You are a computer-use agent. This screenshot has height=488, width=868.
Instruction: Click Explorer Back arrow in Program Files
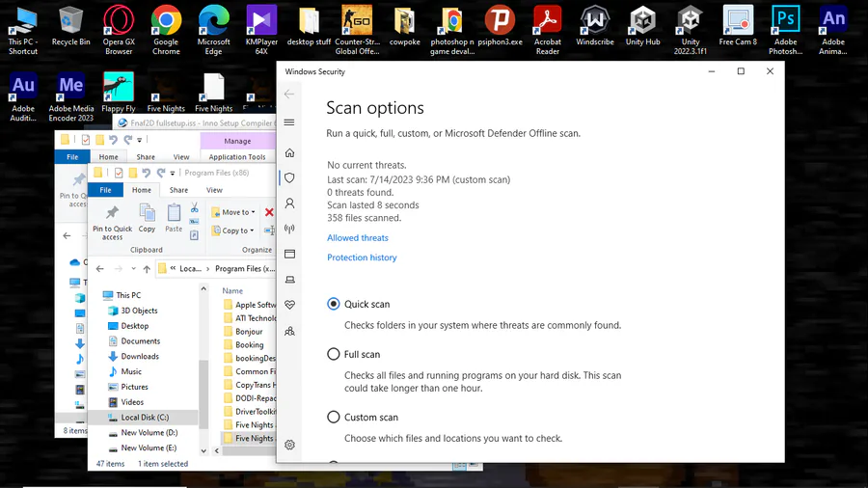99,269
